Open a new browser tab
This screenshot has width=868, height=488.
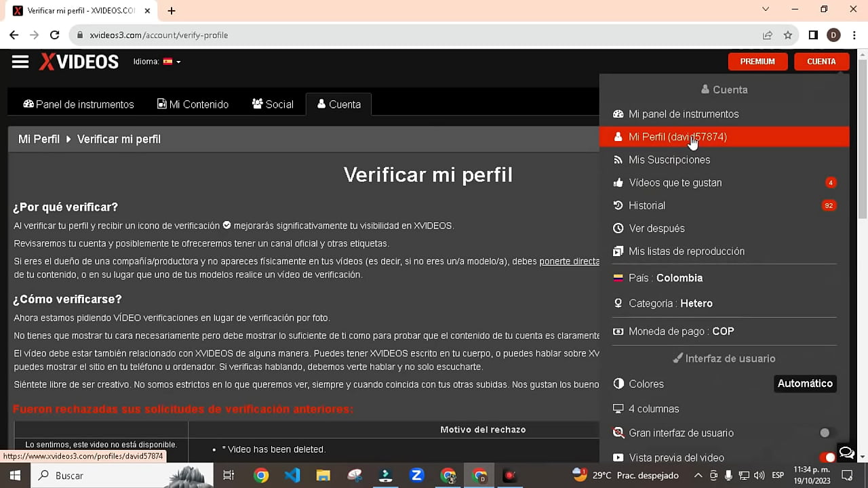(x=172, y=11)
